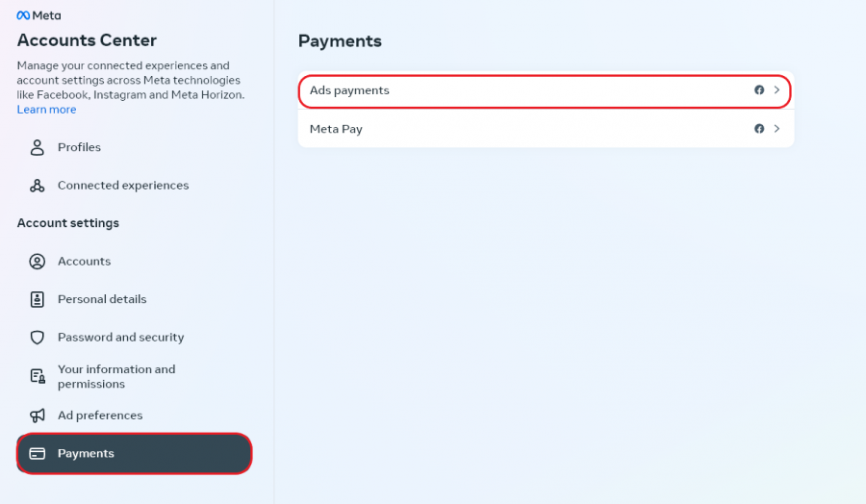Go to Personal details settings

click(102, 299)
